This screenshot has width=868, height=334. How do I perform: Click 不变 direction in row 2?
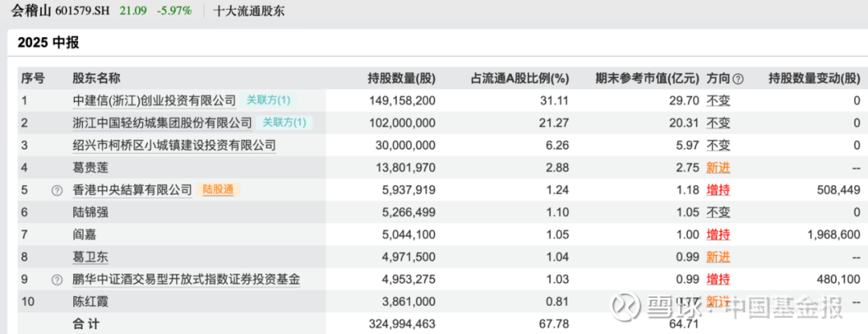pos(718,123)
